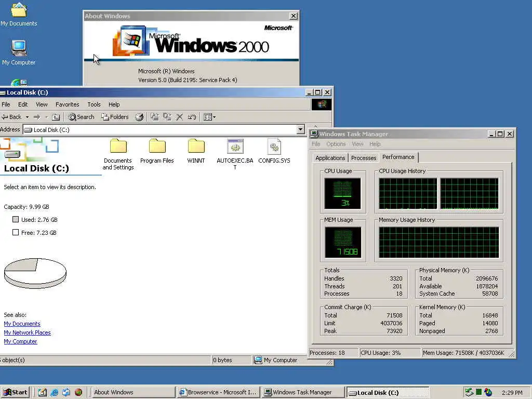Maximize the Windows Task Manager window
Screen dimensions: 532x399
500,134
